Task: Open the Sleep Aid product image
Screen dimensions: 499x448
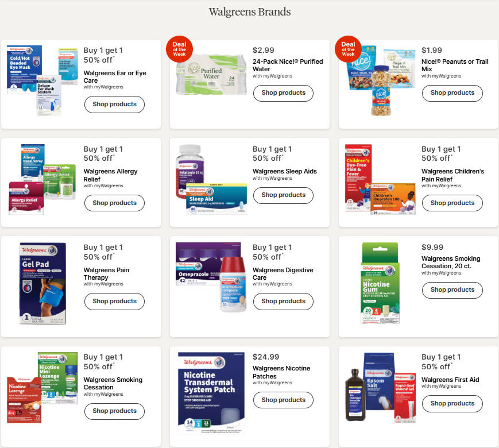Action: point(211,179)
